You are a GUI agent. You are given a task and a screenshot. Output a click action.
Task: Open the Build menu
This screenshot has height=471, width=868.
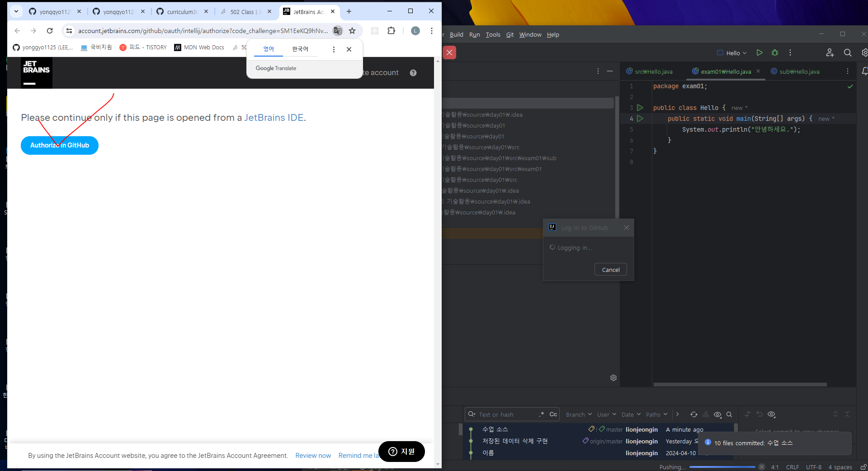456,34
